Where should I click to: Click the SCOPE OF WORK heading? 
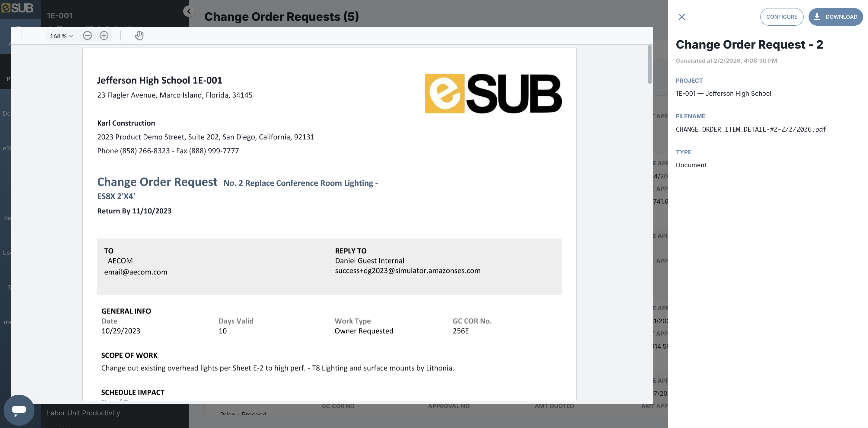(x=129, y=355)
